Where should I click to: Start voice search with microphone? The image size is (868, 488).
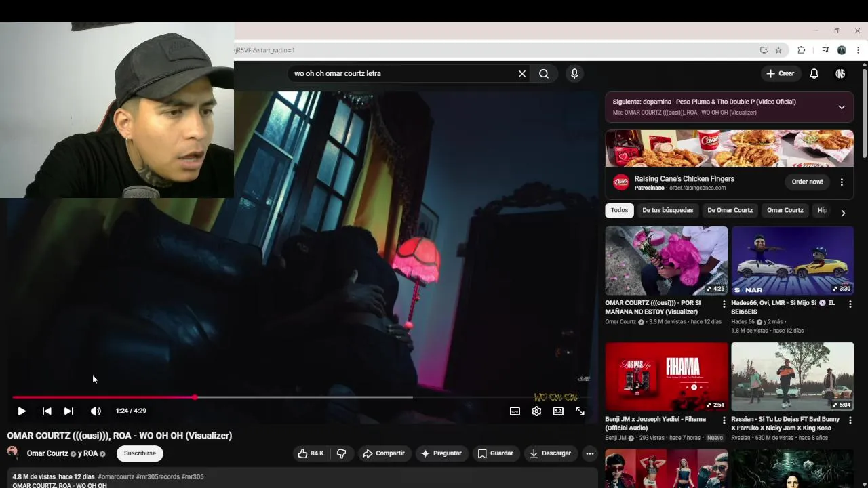point(574,73)
